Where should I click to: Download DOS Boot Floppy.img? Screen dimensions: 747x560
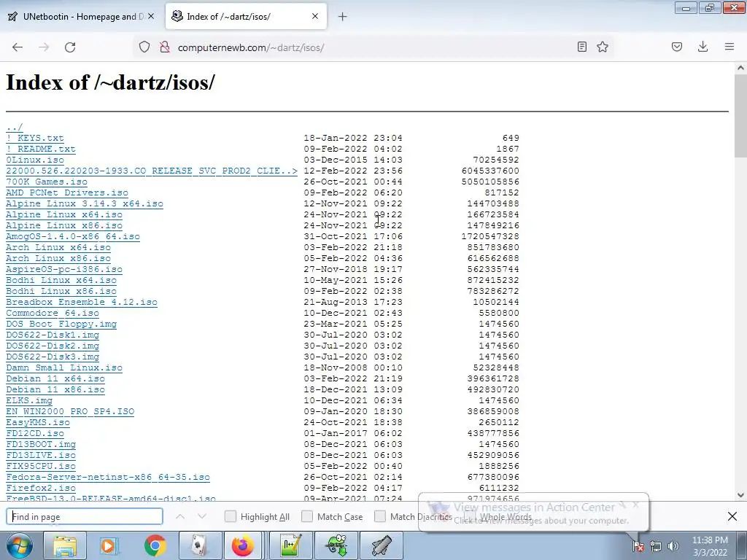(x=61, y=324)
